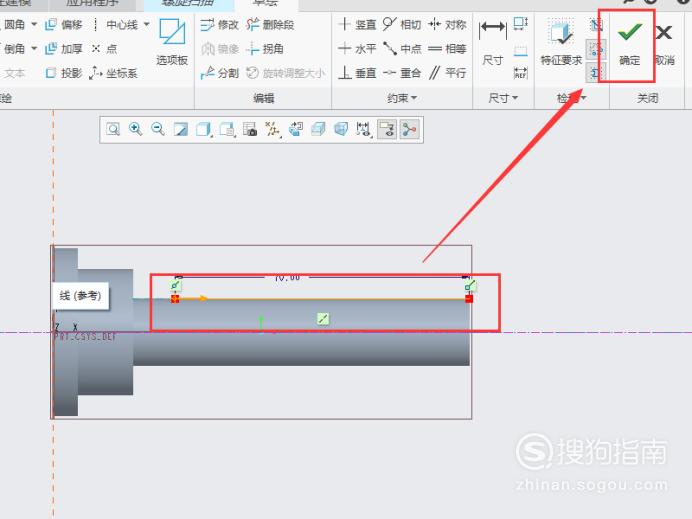Screen dimensions: 692x519
Task: Click the left red endpoint of the sketched line
Action: 175,299
